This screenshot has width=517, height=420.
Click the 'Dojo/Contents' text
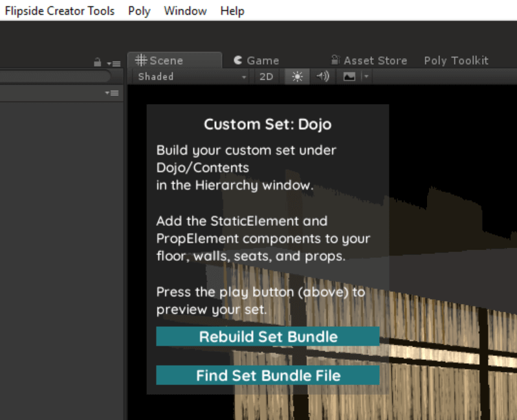pyautogui.click(x=203, y=168)
